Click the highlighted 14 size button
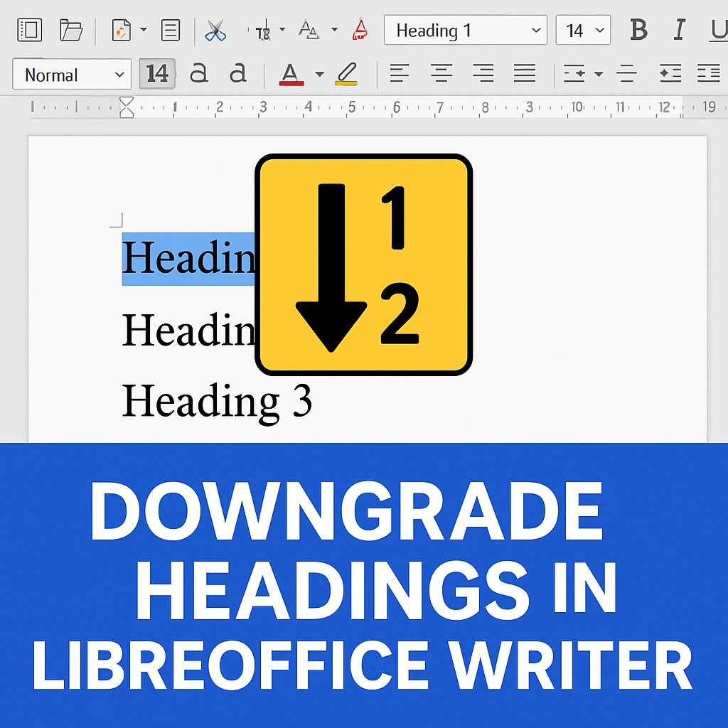The image size is (728, 728). coord(156,74)
